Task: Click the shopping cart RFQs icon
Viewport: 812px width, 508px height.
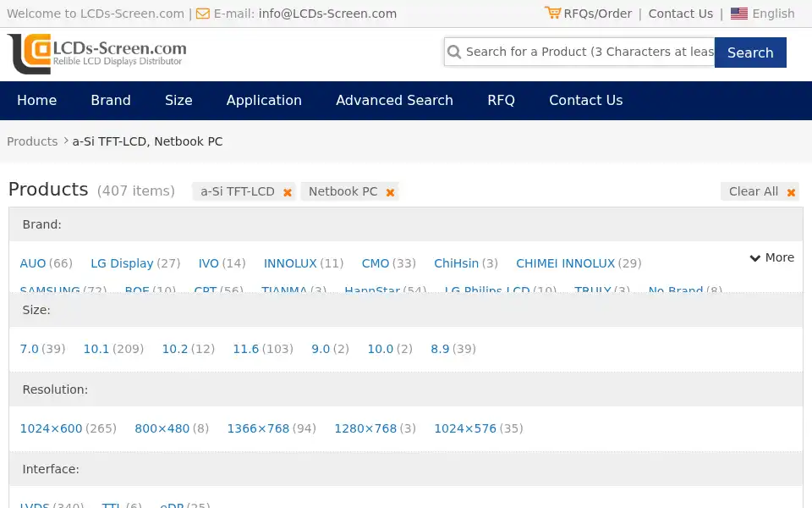Action: [x=552, y=13]
